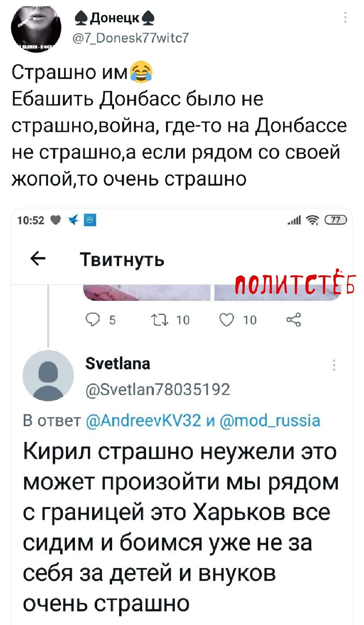Open the @mod_russia mention link
Viewport: 364px width, 625px height.
[270, 420]
